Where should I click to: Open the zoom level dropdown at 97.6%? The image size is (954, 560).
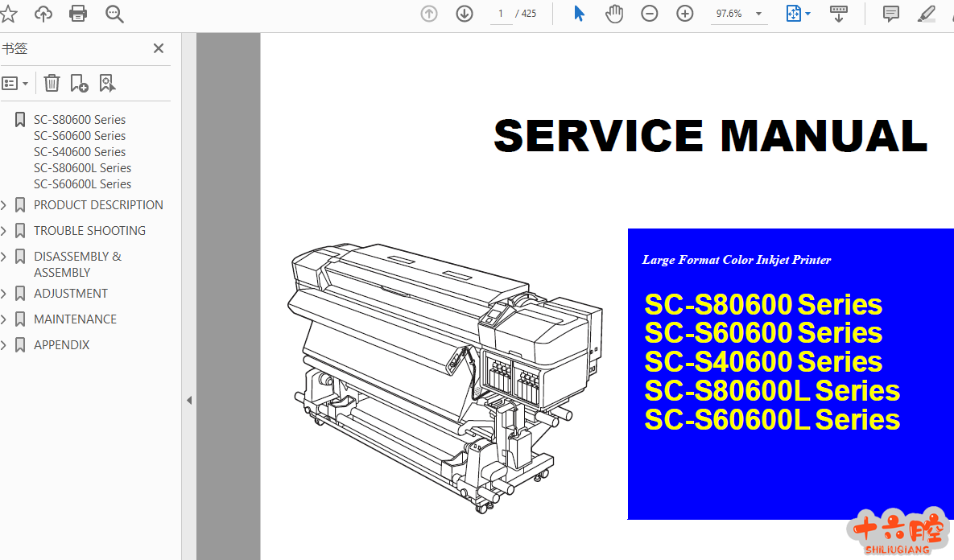(758, 14)
